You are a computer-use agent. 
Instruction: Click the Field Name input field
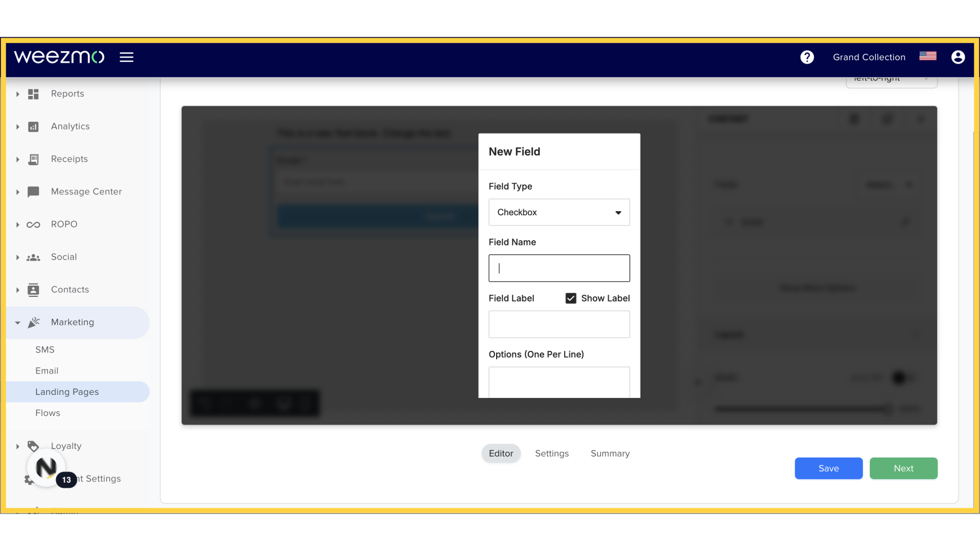pyautogui.click(x=559, y=268)
